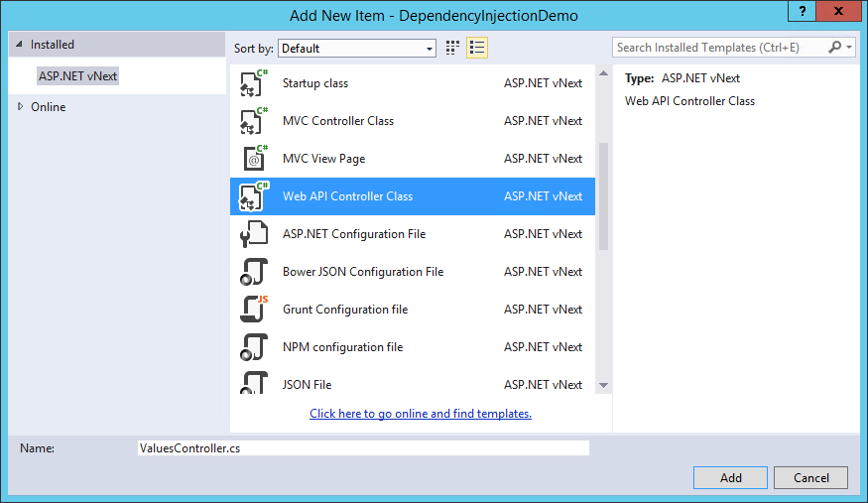Select the MVC View Page template
The width and height of the screenshot is (868, 503).
coord(413,159)
